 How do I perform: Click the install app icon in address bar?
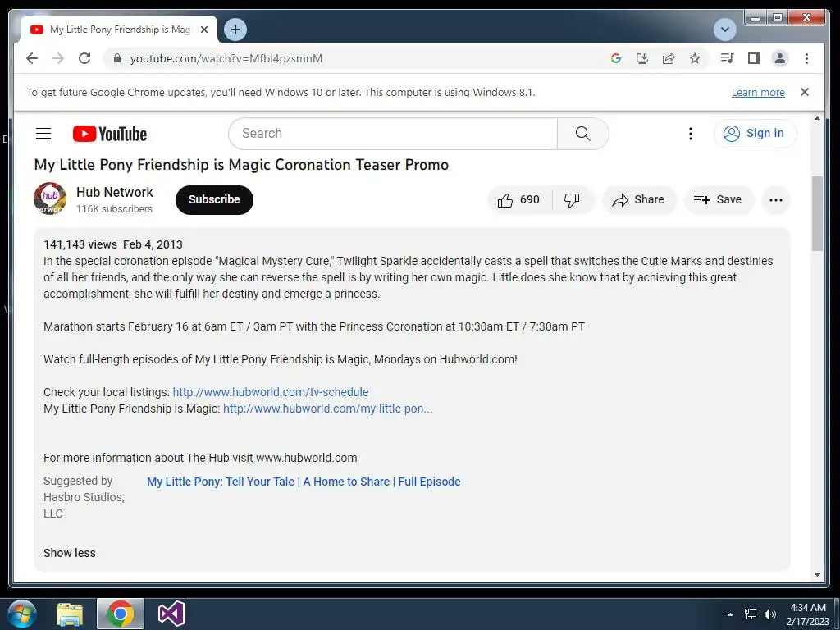[641, 58]
